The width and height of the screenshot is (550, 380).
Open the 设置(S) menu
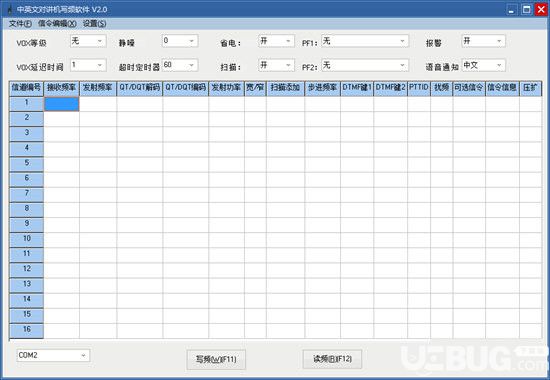pyautogui.click(x=95, y=24)
